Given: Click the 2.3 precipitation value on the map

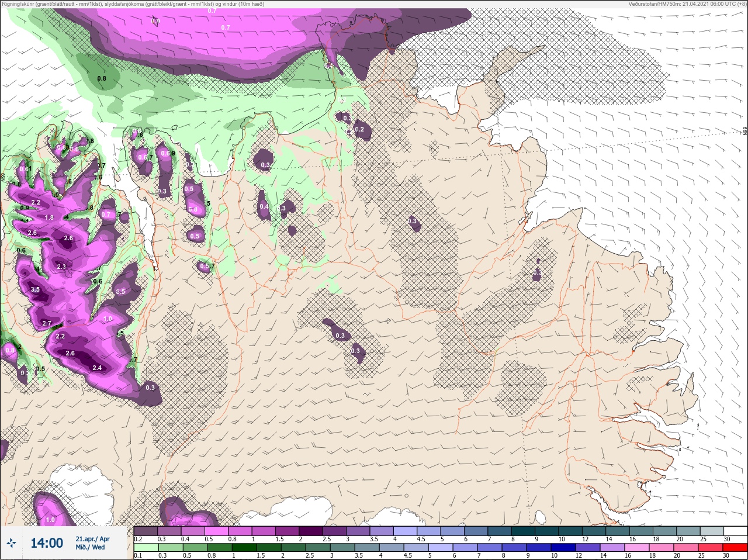Looking at the screenshot, I should point(61,267).
